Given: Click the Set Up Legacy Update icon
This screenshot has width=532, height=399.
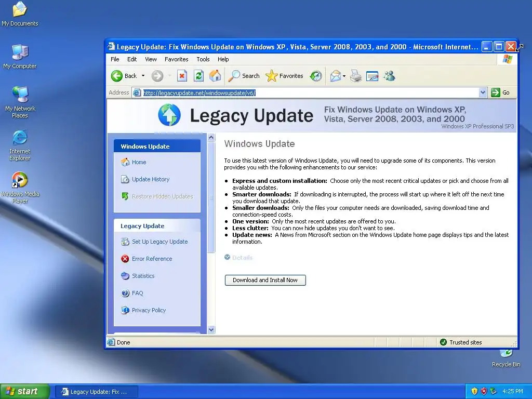Looking at the screenshot, I should click(125, 242).
